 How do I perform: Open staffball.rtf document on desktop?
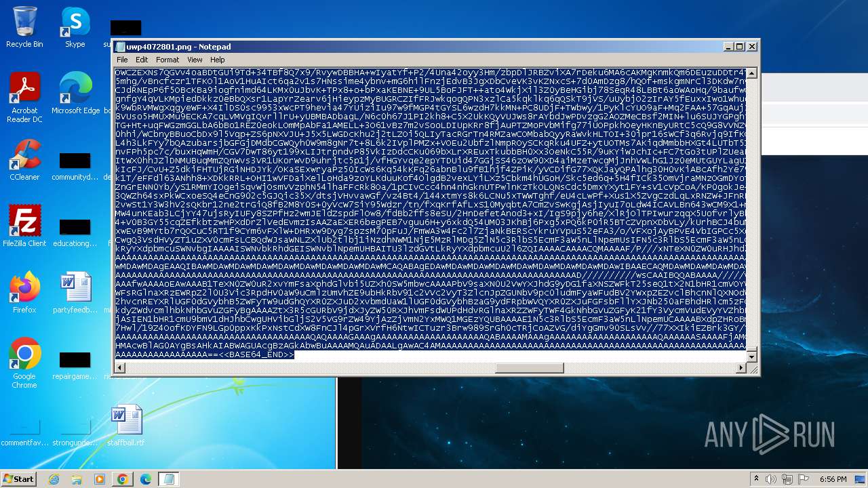126,425
